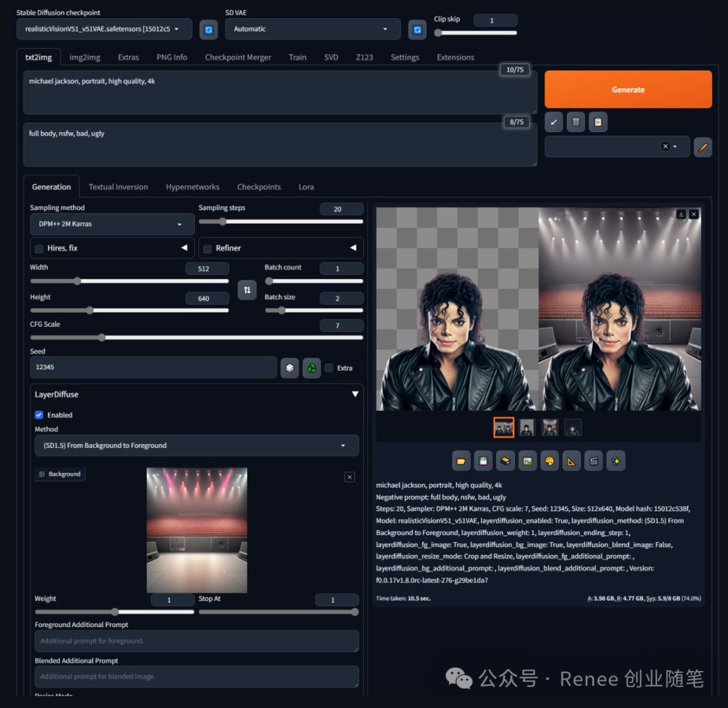Click the pencil icon to edit styles
Screen dimensions: 728x708
click(x=702, y=147)
